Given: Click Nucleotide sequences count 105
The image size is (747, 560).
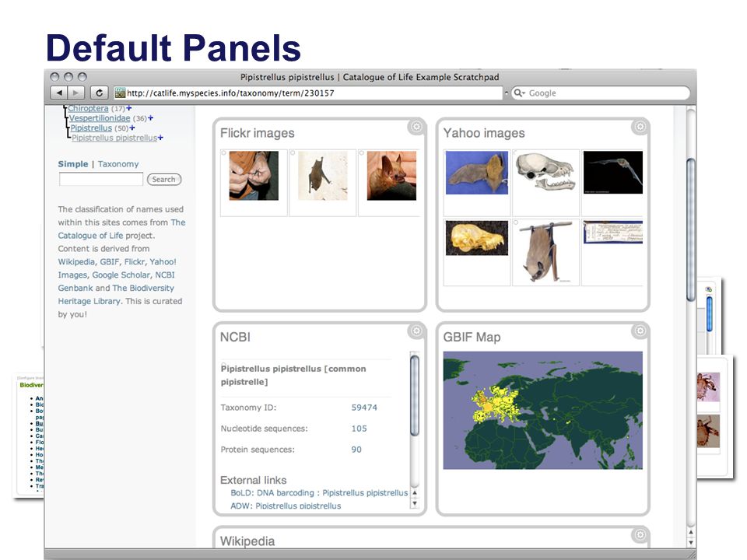Looking at the screenshot, I should point(359,429).
